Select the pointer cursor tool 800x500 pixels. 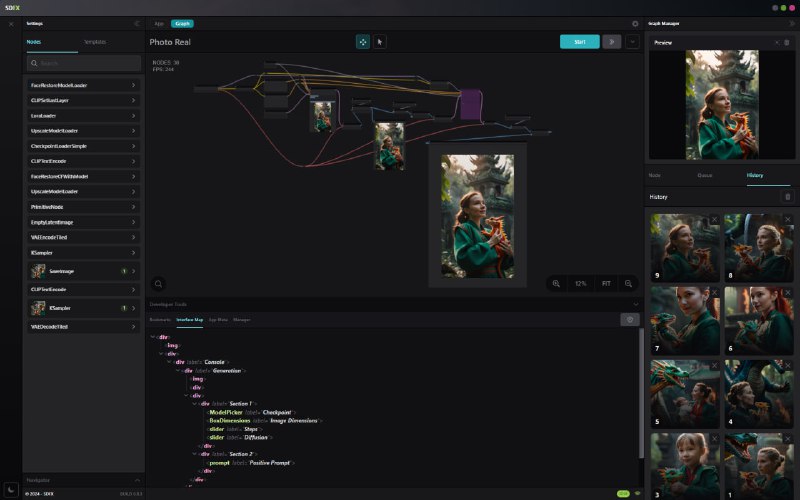click(380, 42)
